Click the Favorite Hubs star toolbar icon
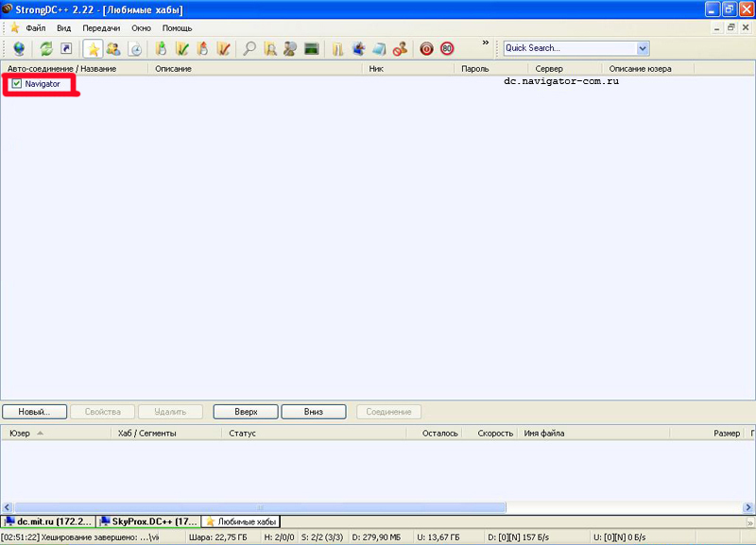 click(x=93, y=48)
